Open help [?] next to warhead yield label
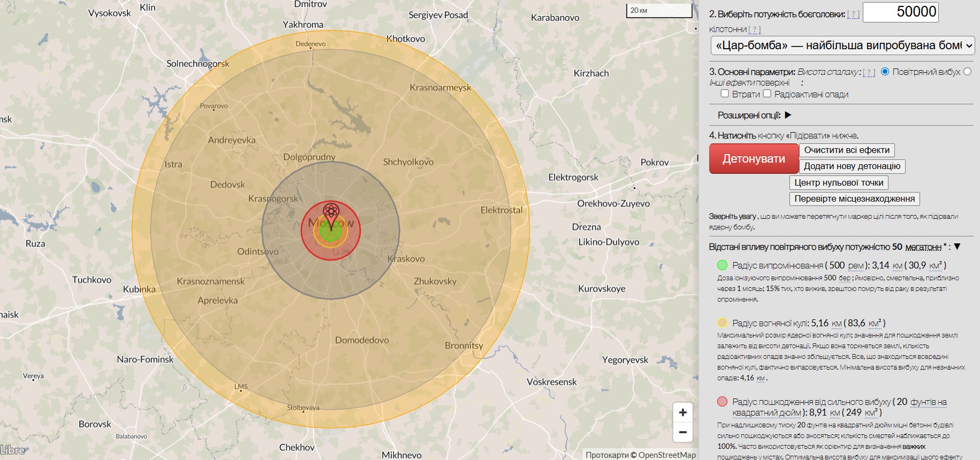The width and height of the screenshot is (980, 460). pos(854,14)
